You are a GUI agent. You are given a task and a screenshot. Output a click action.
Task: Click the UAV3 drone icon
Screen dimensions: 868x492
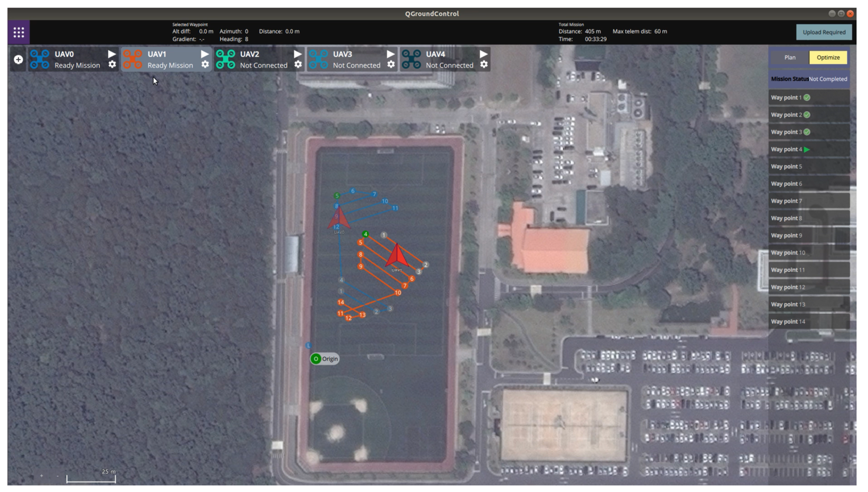pos(318,59)
